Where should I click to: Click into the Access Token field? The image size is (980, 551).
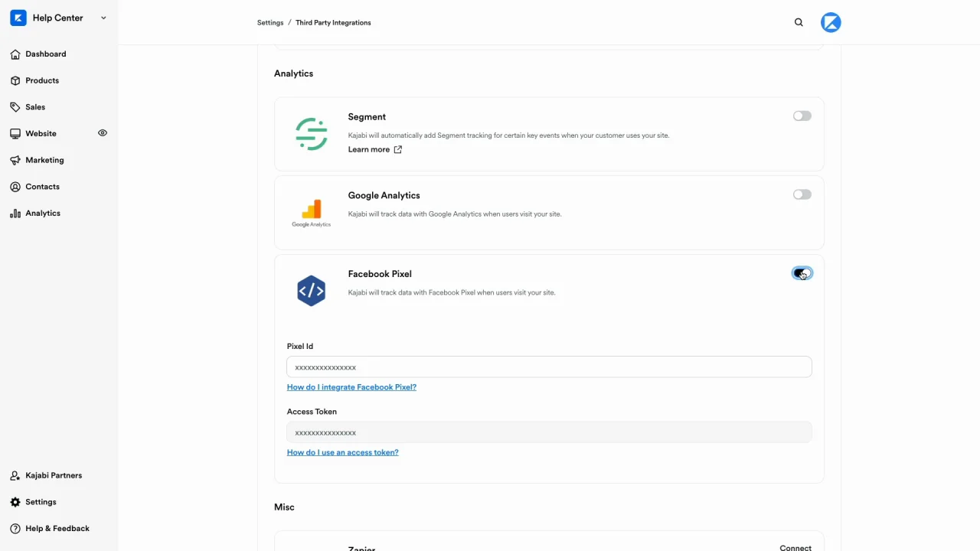(549, 432)
